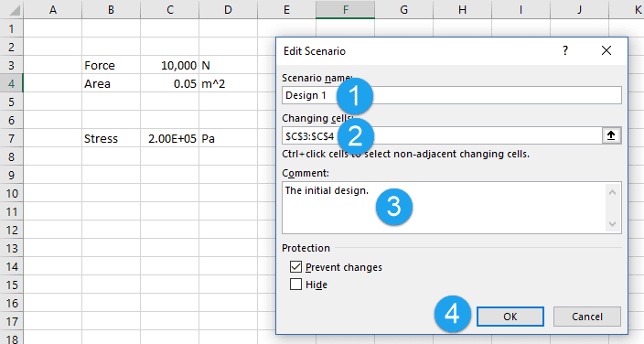Select column G header
This screenshot has height=344, width=644.
coord(403,9)
